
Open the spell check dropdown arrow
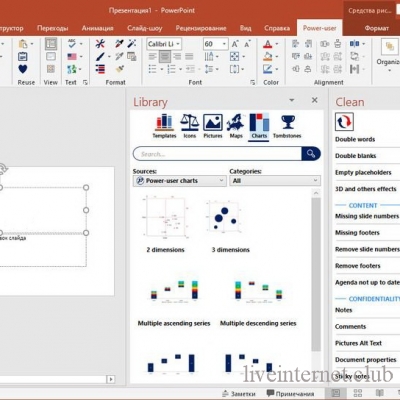pyautogui.click(x=81, y=44)
